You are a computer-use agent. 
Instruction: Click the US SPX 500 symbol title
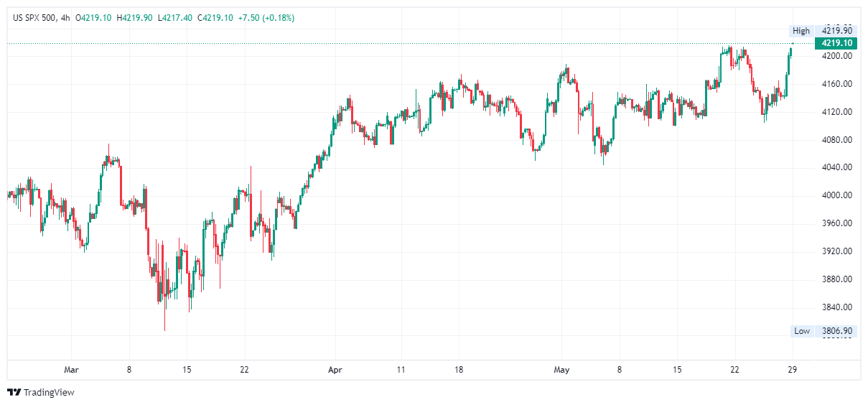(34, 17)
